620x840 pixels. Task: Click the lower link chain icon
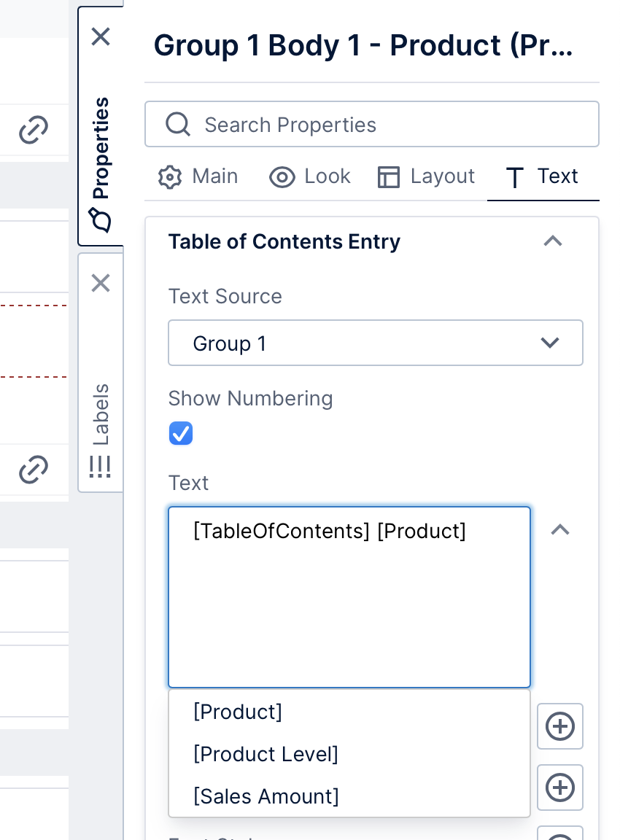tap(32, 470)
